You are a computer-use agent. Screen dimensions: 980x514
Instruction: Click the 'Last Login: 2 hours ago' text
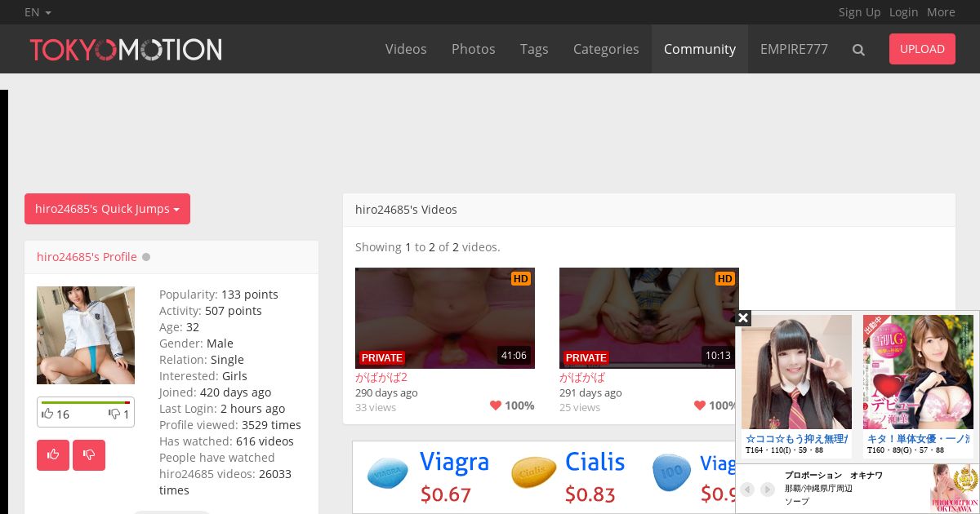(x=222, y=409)
